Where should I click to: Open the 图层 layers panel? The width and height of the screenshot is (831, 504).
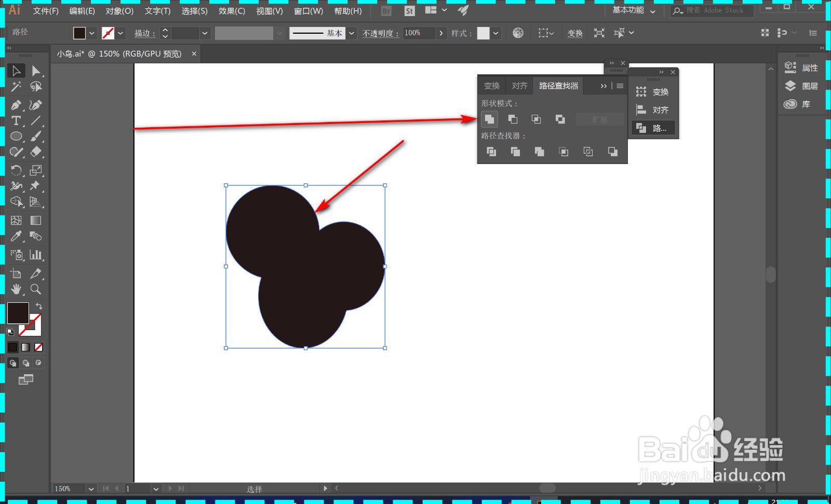point(801,86)
